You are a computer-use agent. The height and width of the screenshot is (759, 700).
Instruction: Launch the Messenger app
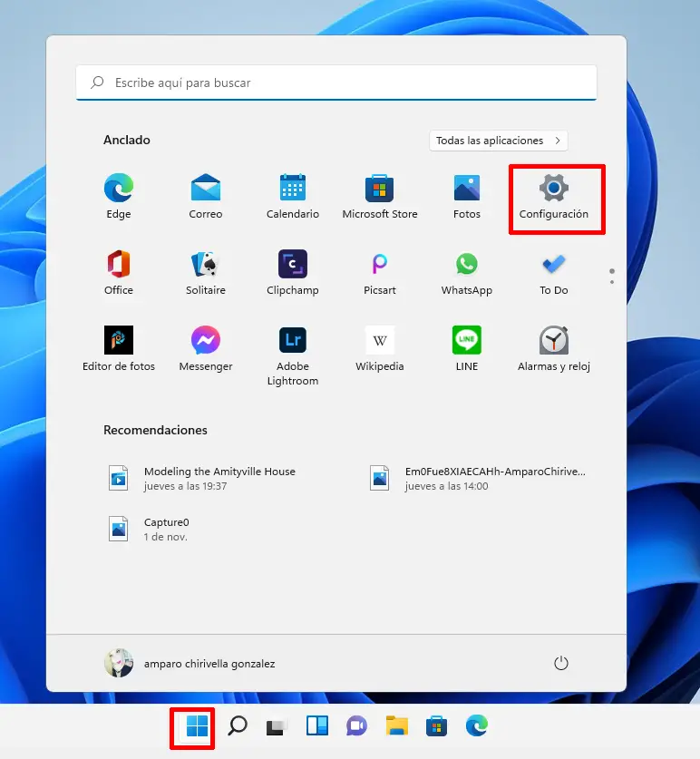tap(206, 348)
